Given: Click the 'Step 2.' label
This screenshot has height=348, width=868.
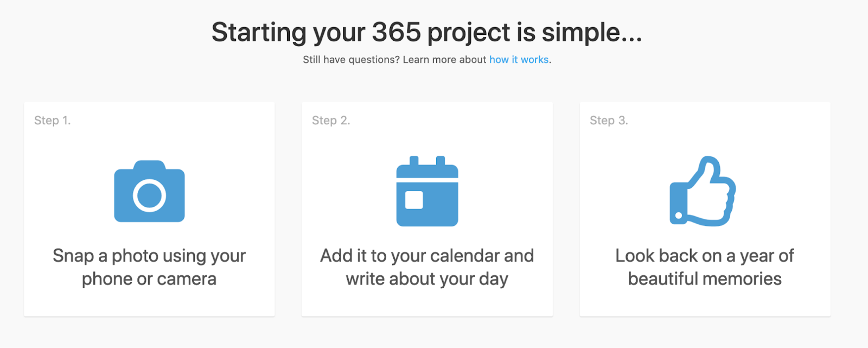Looking at the screenshot, I should (x=331, y=121).
